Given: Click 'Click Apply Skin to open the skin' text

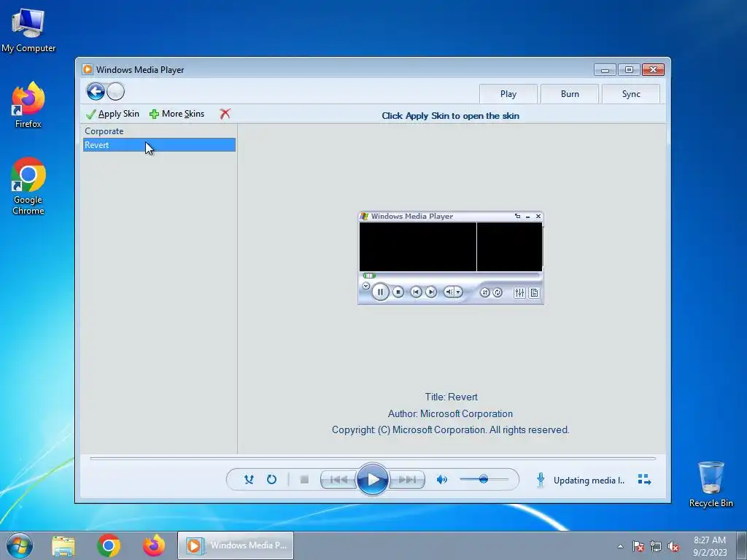Looking at the screenshot, I should [450, 116].
